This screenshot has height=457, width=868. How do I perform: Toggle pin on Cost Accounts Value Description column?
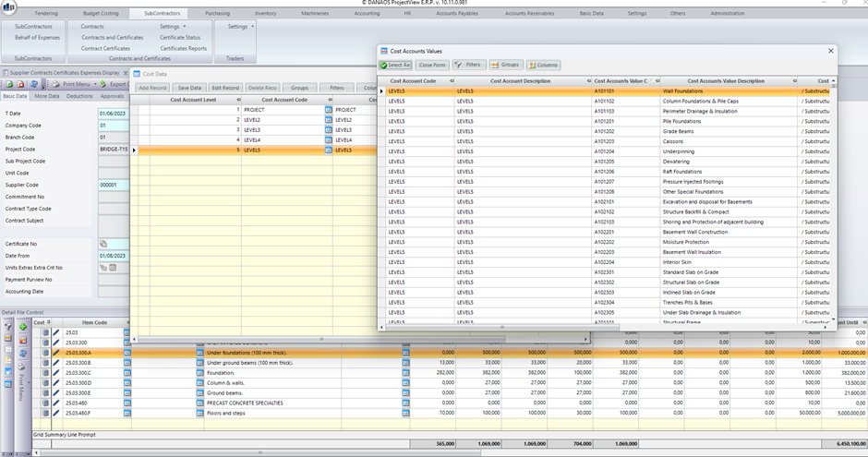pyautogui.click(x=794, y=81)
